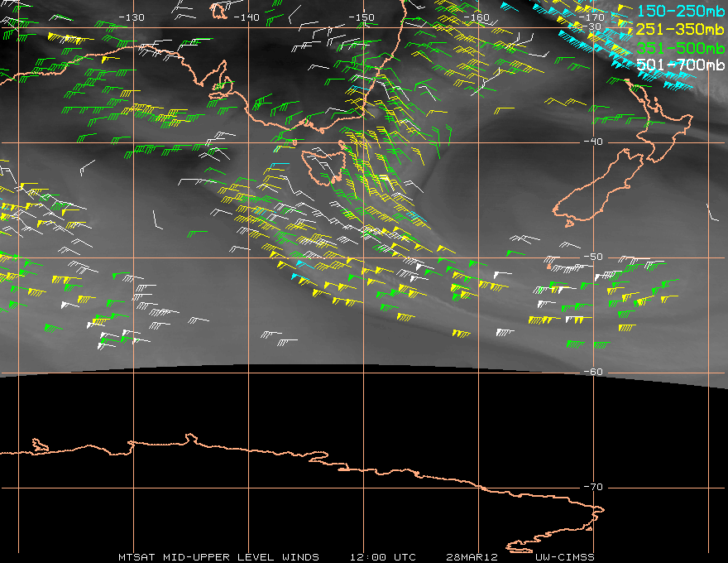Screen dimensions: 728x563
Task: Click the 150-250mb cyan legend label
Action: coord(680,10)
